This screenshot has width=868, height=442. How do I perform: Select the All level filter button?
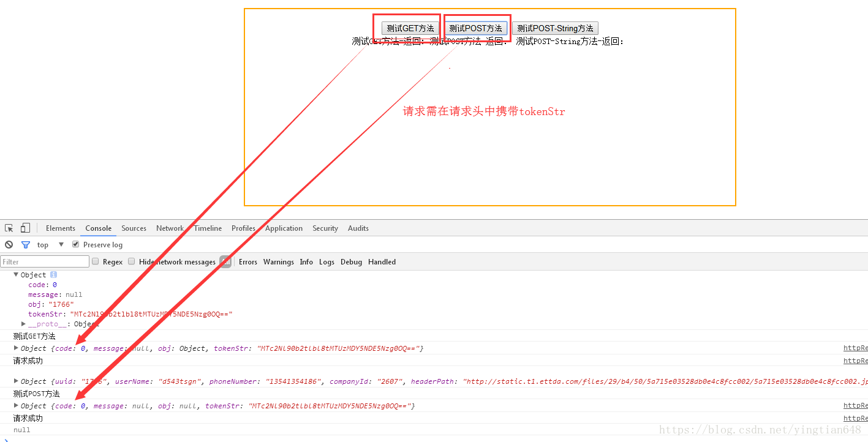pyautogui.click(x=225, y=261)
